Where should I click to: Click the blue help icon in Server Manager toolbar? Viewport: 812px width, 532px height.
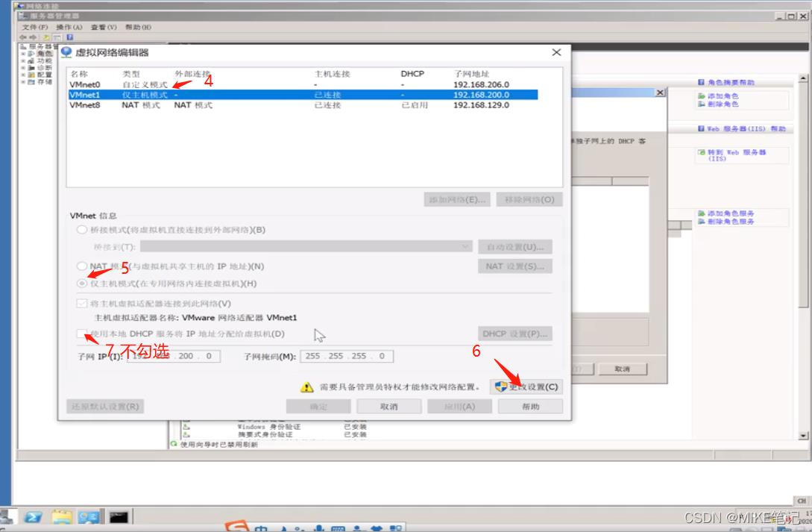[70, 37]
